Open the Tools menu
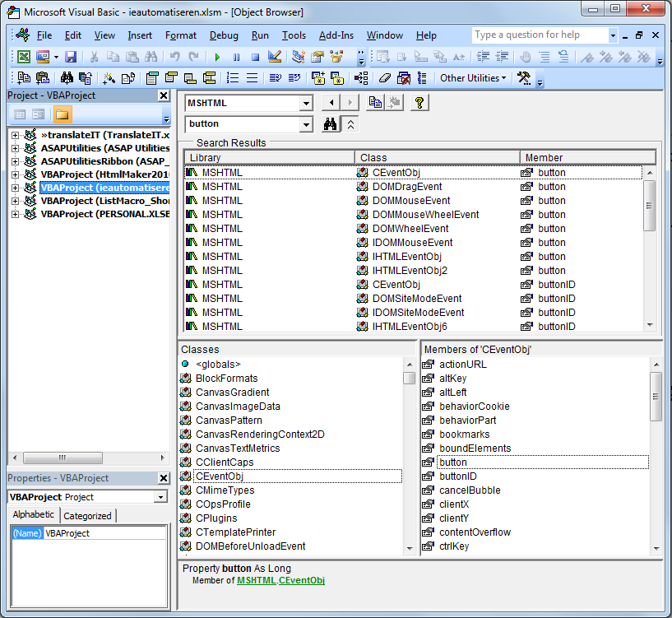 (x=294, y=35)
